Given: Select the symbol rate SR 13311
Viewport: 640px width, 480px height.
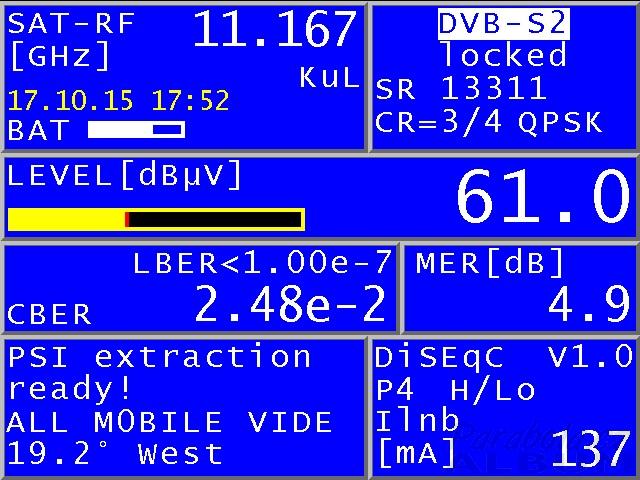Looking at the screenshot, I should (x=461, y=88).
